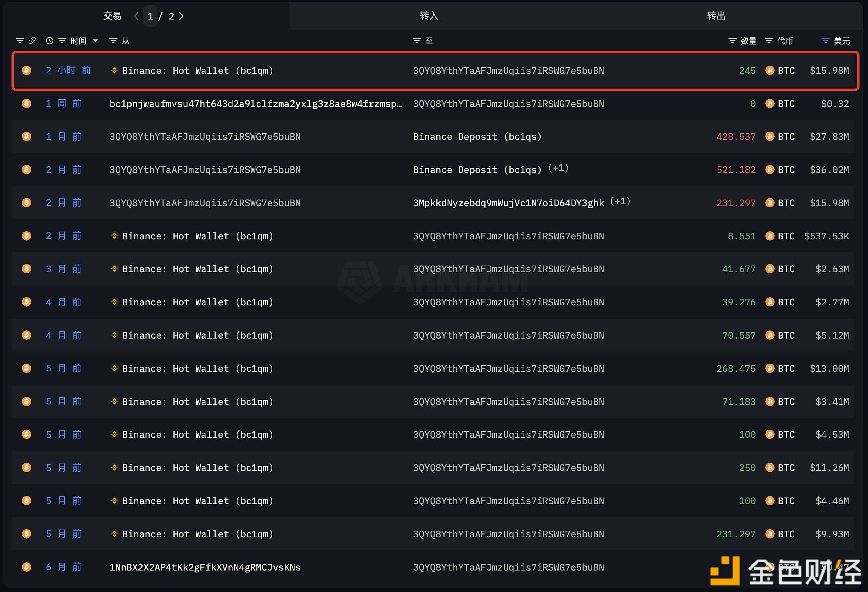
Task: Click the Binance logo icon in $4.46M row
Action: click(114, 501)
